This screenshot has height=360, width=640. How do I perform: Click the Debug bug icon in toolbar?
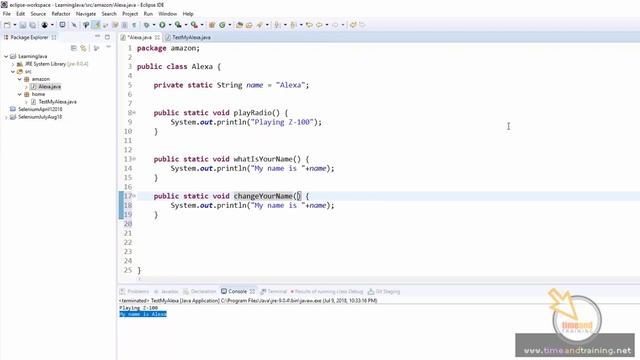pyautogui.click(x=147, y=25)
